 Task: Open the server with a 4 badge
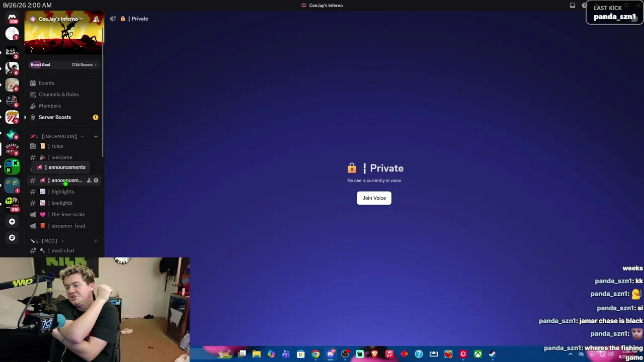click(x=12, y=134)
